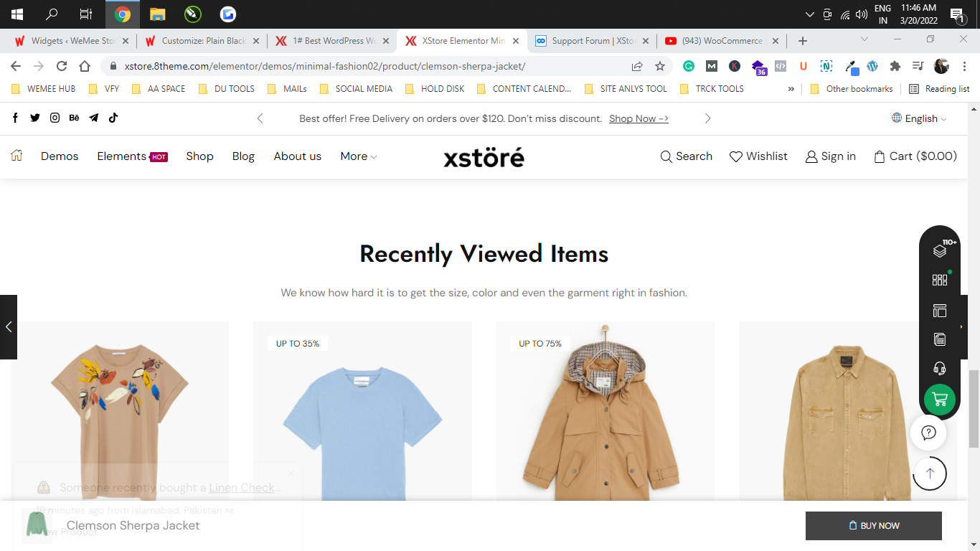Open the documentation icon in side panel
Viewport: 980px width, 551px height.
coord(940,339)
